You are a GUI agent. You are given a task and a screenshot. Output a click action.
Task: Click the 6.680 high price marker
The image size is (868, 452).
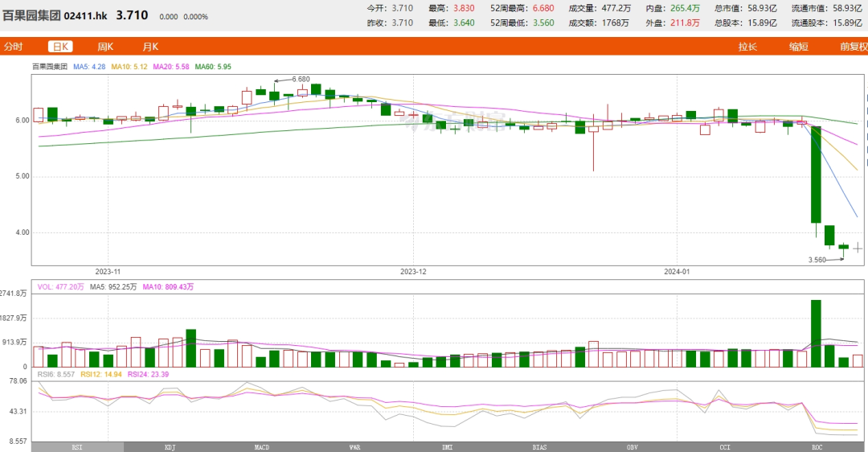[x=300, y=79]
